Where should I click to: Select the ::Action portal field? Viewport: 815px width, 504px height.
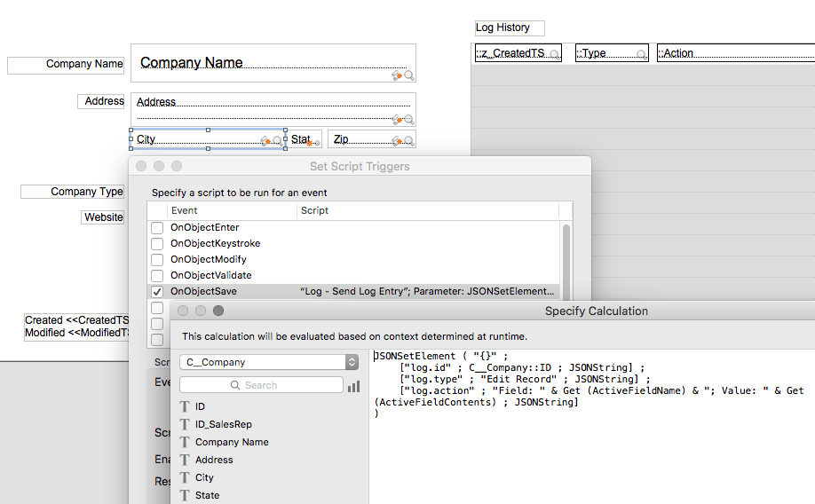(x=736, y=53)
